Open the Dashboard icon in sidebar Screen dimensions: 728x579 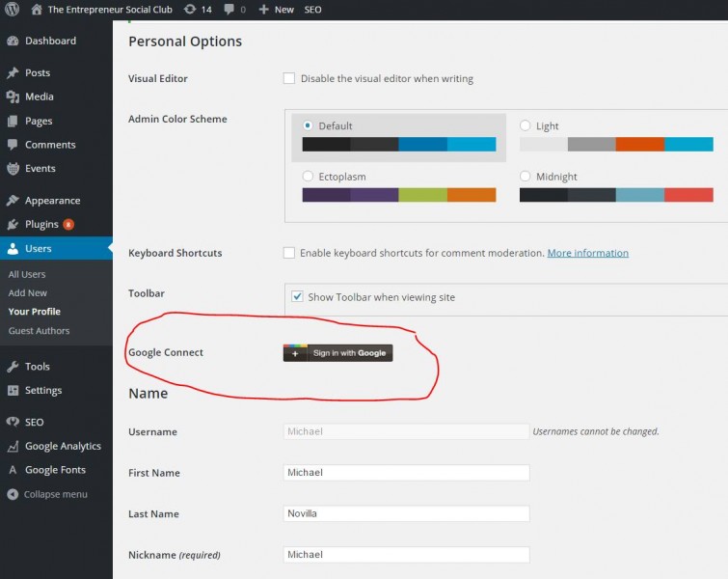click(x=13, y=41)
